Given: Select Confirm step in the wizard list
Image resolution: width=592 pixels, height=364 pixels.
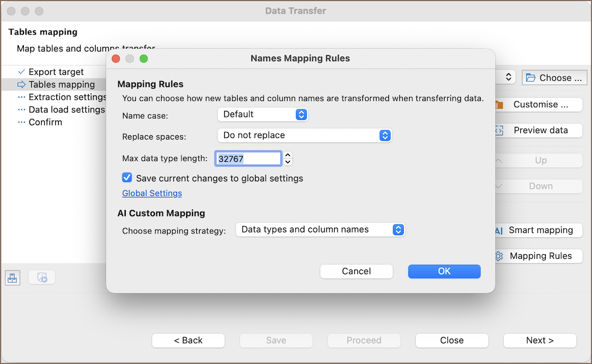Looking at the screenshot, I should pyautogui.click(x=45, y=122).
